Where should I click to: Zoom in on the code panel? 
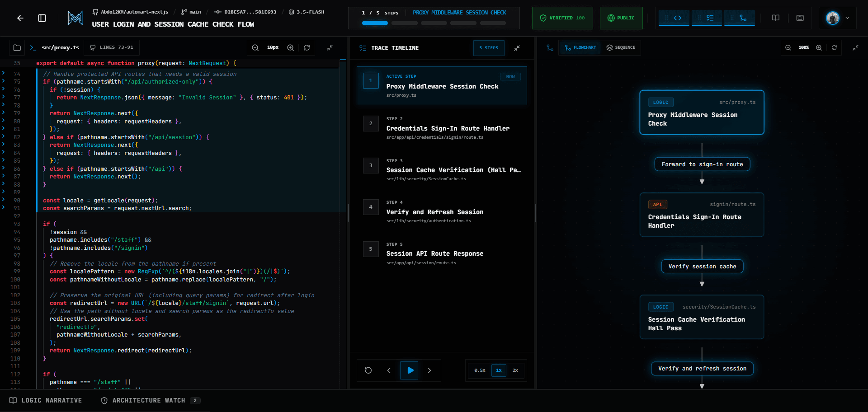[x=291, y=47]
